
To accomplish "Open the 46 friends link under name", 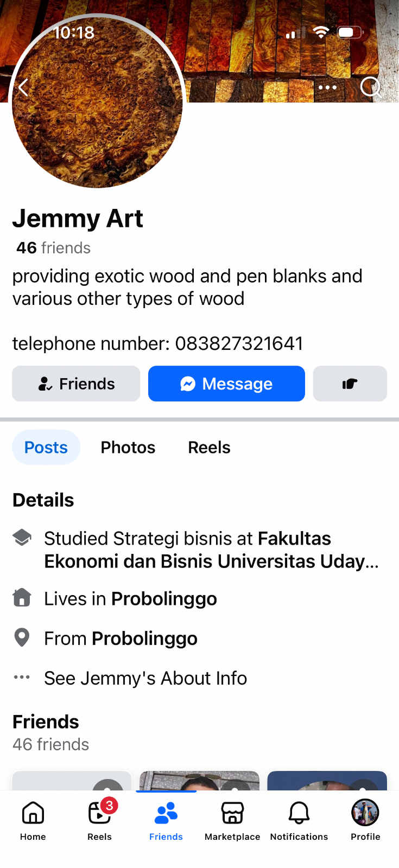I will (53, 248).
